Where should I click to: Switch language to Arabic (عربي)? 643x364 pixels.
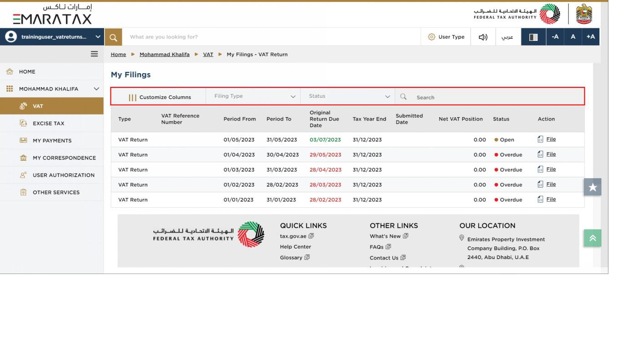click(x=507, y=37)
